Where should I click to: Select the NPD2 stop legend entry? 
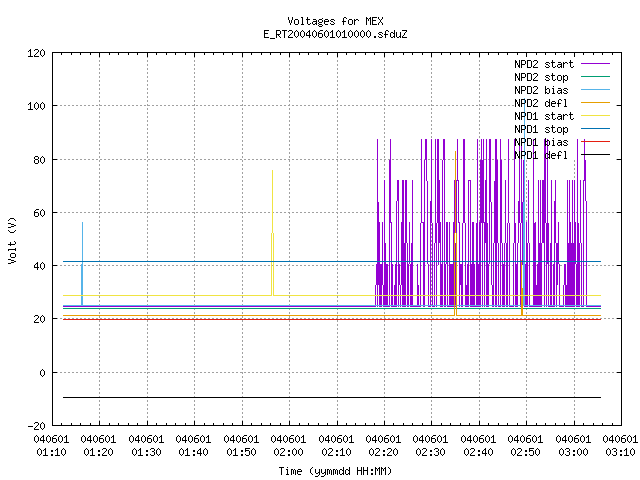541,77
